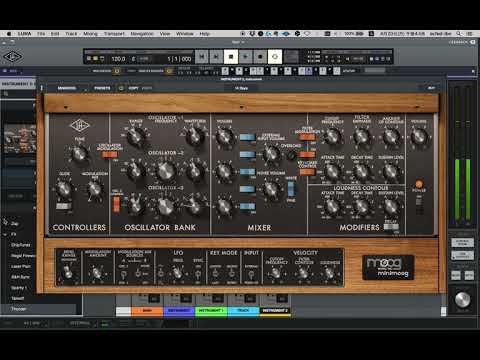Screen dimensions: 480x360
Task: Click the Noise Volume knob
Action: [x=272, y=189]
